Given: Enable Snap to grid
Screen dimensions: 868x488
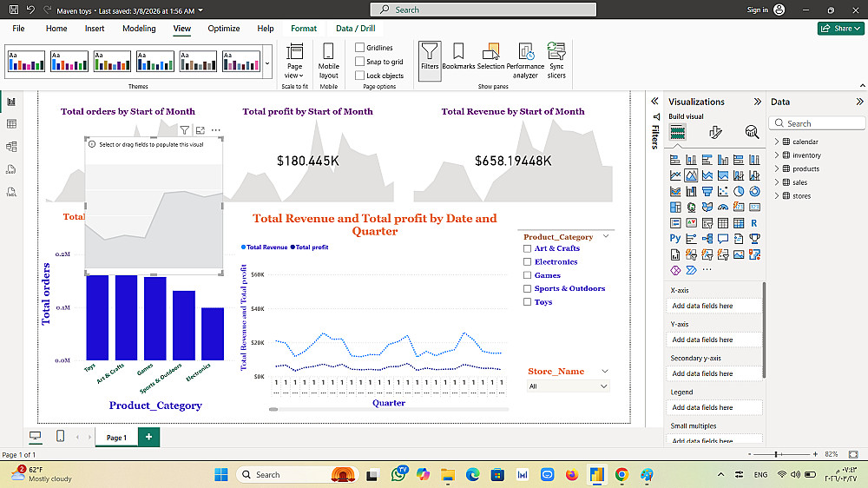Looking at the screenshot, I should 360,62.
